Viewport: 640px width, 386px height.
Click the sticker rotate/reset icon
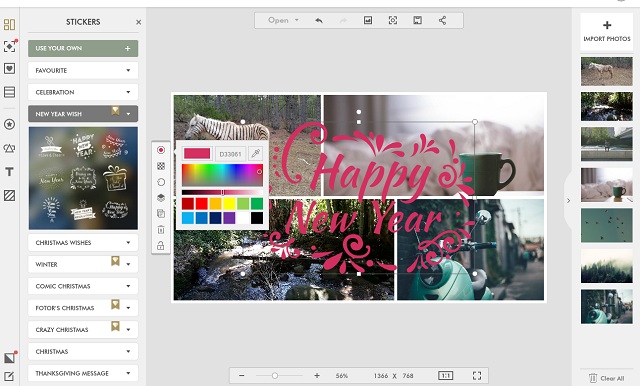click(161, 182)
